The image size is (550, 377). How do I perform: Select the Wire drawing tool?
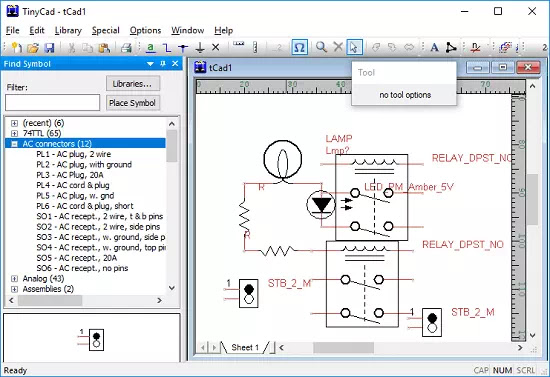click(x=167, y=47)
